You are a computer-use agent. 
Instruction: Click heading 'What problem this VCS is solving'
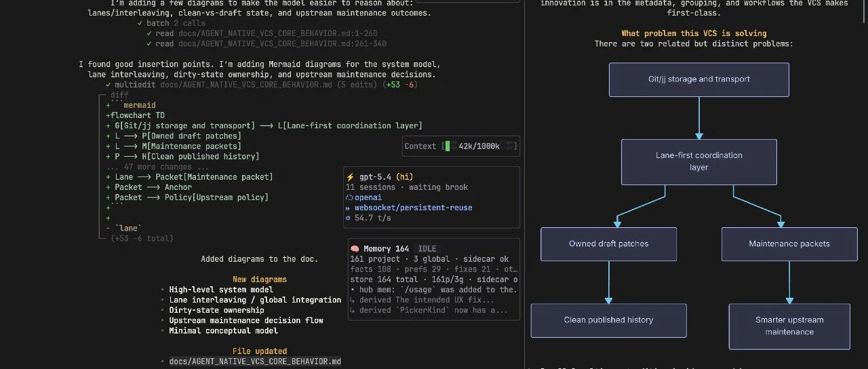[x=694, y=33]
